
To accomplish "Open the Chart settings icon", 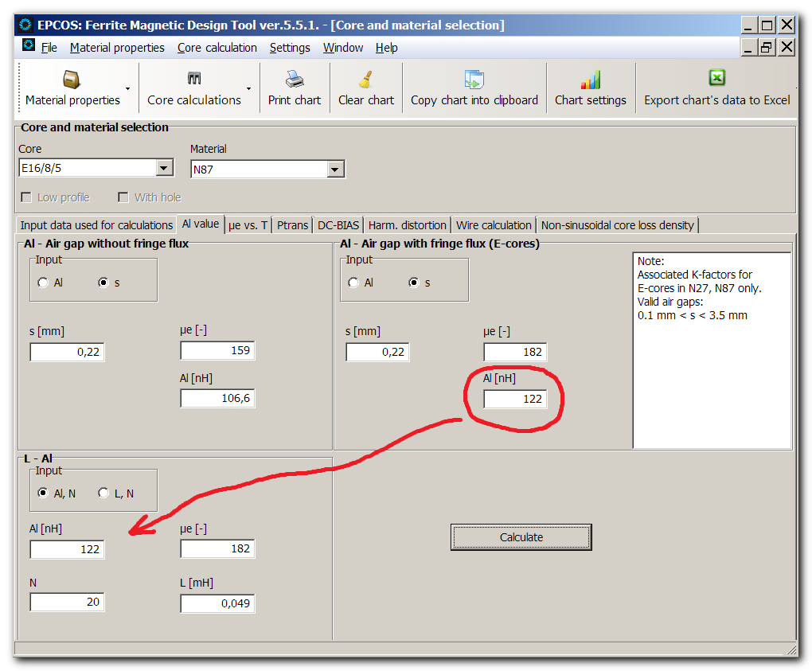I will [591, 80].
